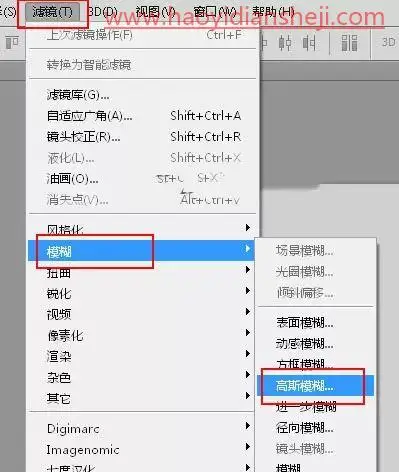
Task: Choose 进一步模糊 in blur submenu
Action: (x=316, y=407)
